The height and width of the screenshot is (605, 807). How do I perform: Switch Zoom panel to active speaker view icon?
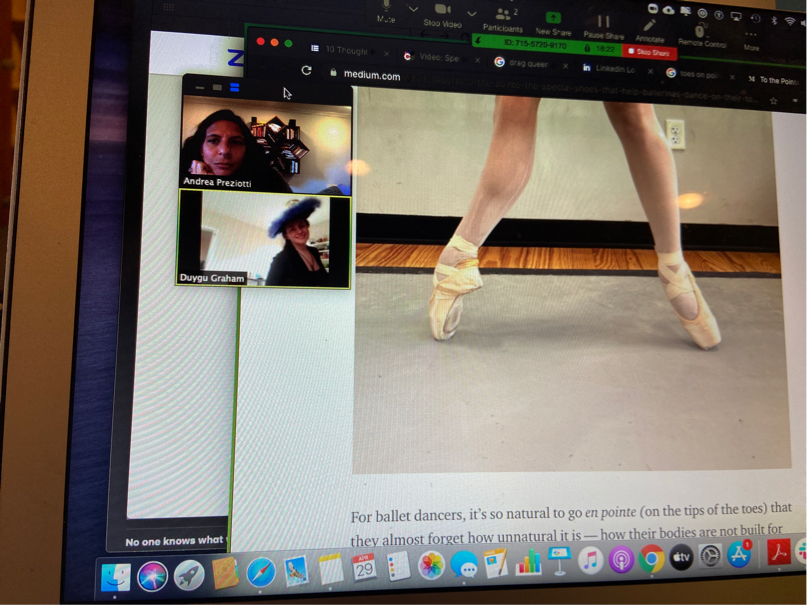[217, 87]
